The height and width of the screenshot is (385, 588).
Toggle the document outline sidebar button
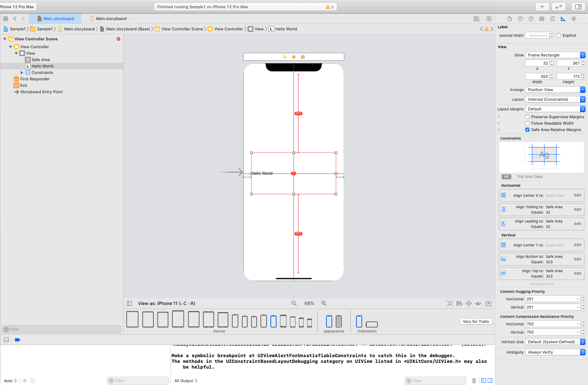click(129, 303)
